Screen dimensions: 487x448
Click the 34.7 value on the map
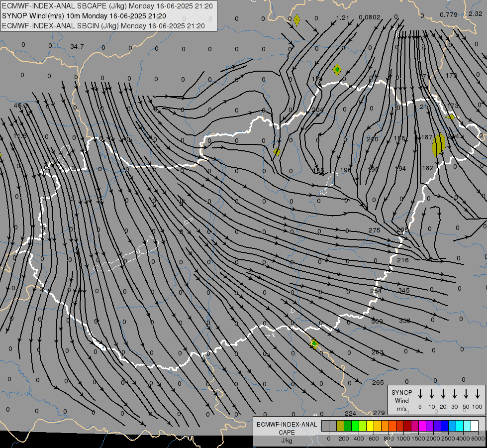click(77, 47)
